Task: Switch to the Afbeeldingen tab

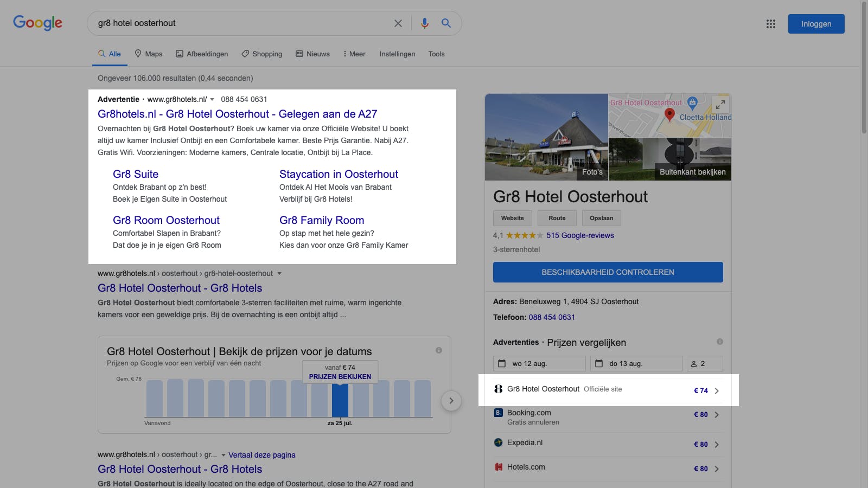Action: coord(202,54)
